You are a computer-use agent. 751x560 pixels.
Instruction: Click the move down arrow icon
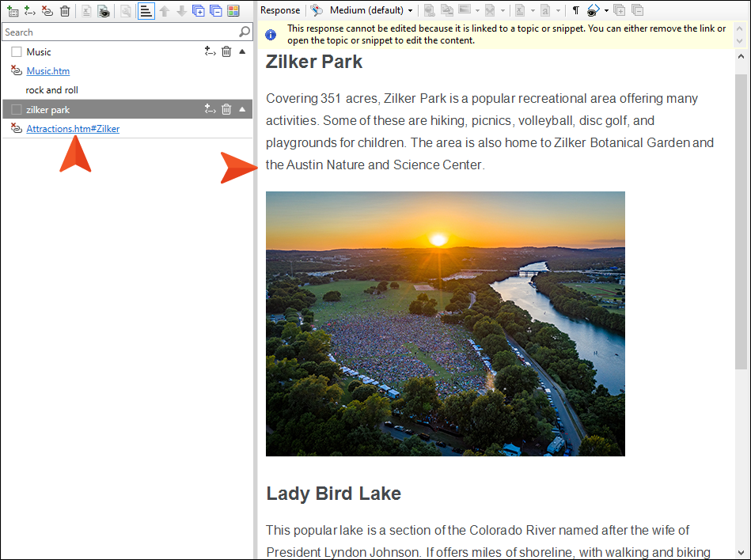pyautogui.click(x=181, y=10)
